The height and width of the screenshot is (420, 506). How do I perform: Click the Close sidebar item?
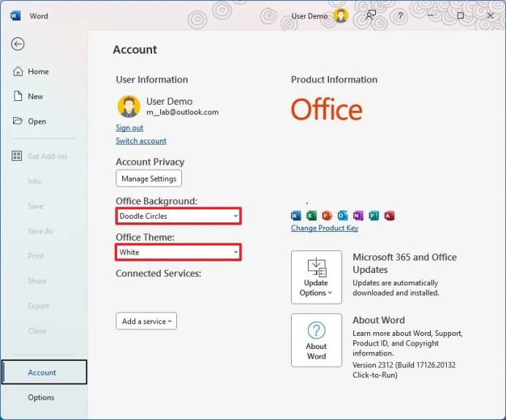tap(37, 331)
